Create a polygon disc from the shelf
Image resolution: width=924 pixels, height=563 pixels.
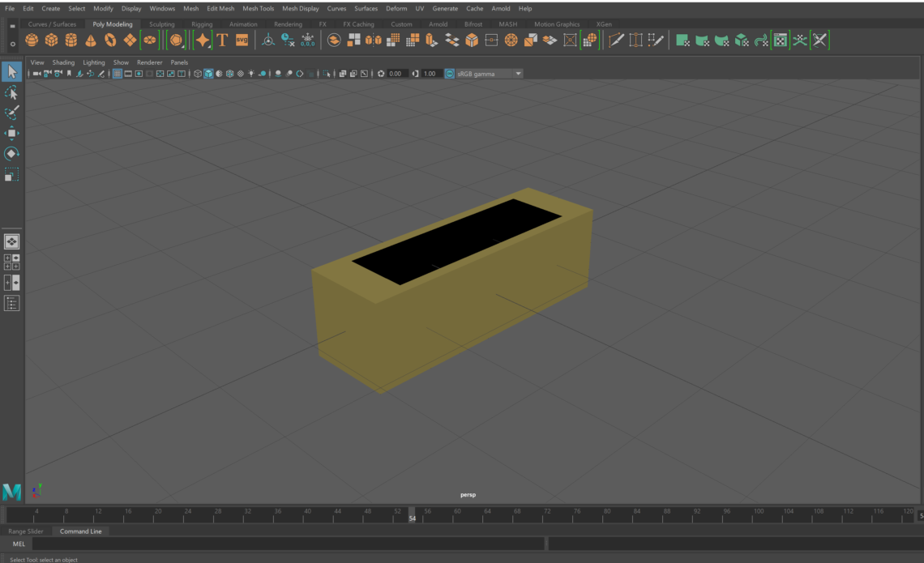[150, 40]
